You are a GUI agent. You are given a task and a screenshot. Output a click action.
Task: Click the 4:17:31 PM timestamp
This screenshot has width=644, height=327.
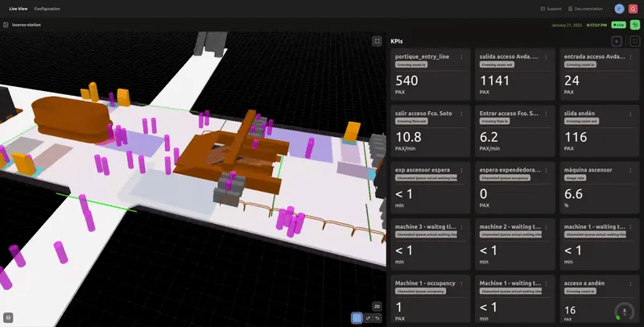click(x=597, y=25)
